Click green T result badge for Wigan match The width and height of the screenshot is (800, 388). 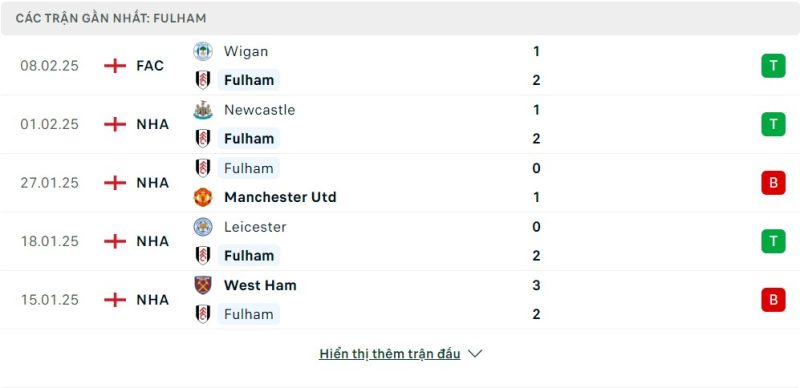pyautogui.click(x=773, y=66)
